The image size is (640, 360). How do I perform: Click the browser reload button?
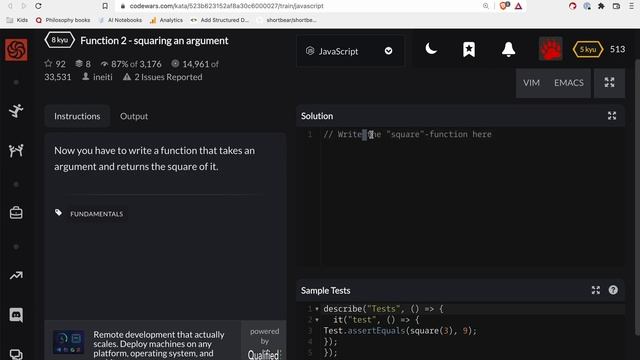(38, 6)
